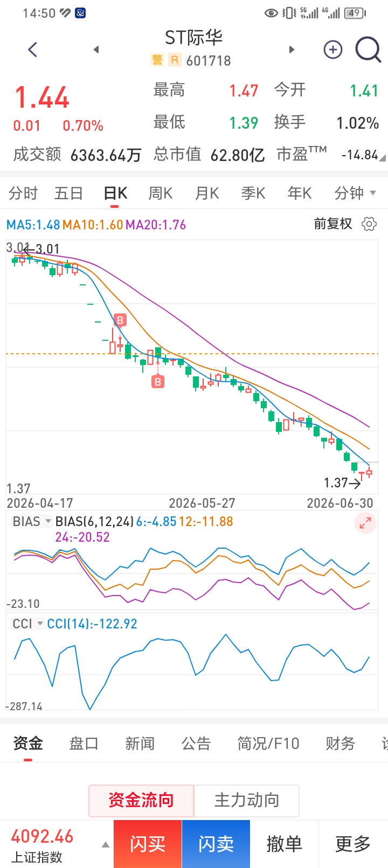Open the 新闻 tab
This screenshot has height=868, width=388.
(x=140, y=744)
